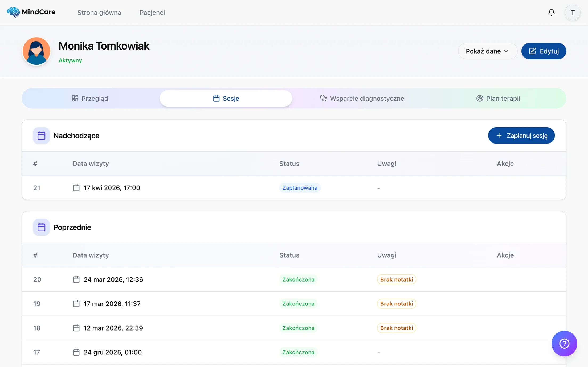This screenshot has width=588, height=367.
Task: Switch to the Przegląd tab
Action: coord(90,98)
